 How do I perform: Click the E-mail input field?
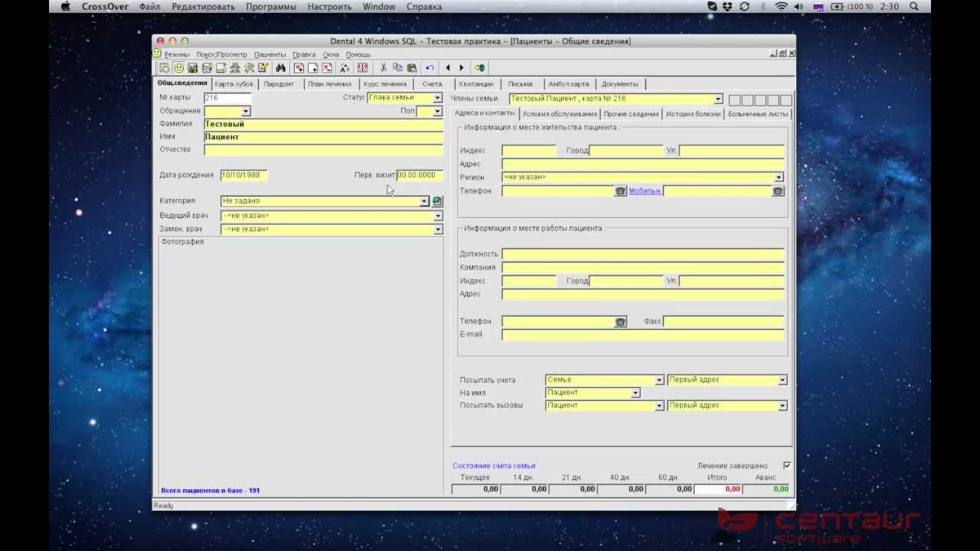tap(643, 334)
